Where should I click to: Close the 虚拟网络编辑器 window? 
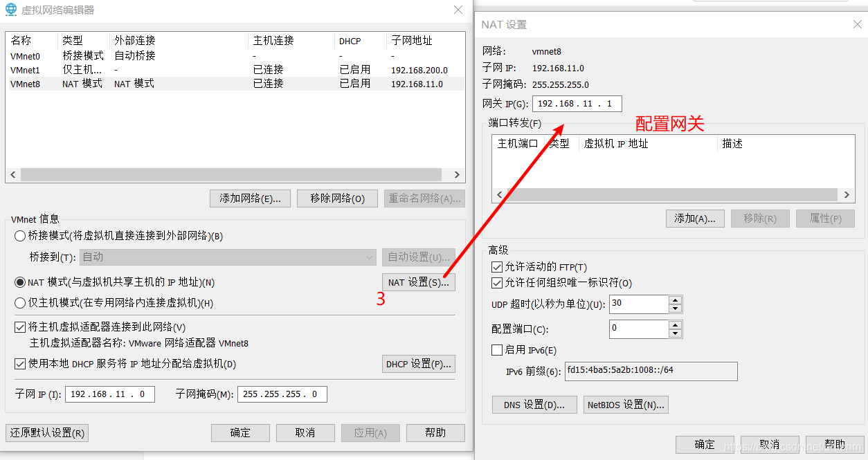(x=458, y=10)
